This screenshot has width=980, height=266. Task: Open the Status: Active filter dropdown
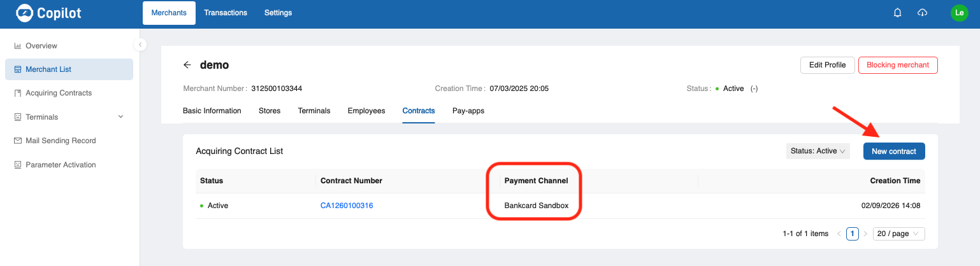pos(818,151)
